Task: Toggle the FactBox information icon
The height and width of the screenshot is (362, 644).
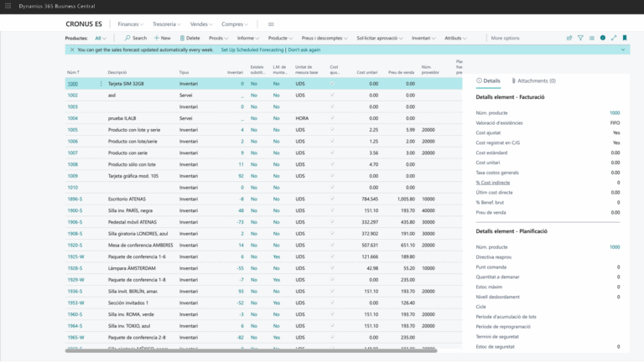Action: click(603, 38)
